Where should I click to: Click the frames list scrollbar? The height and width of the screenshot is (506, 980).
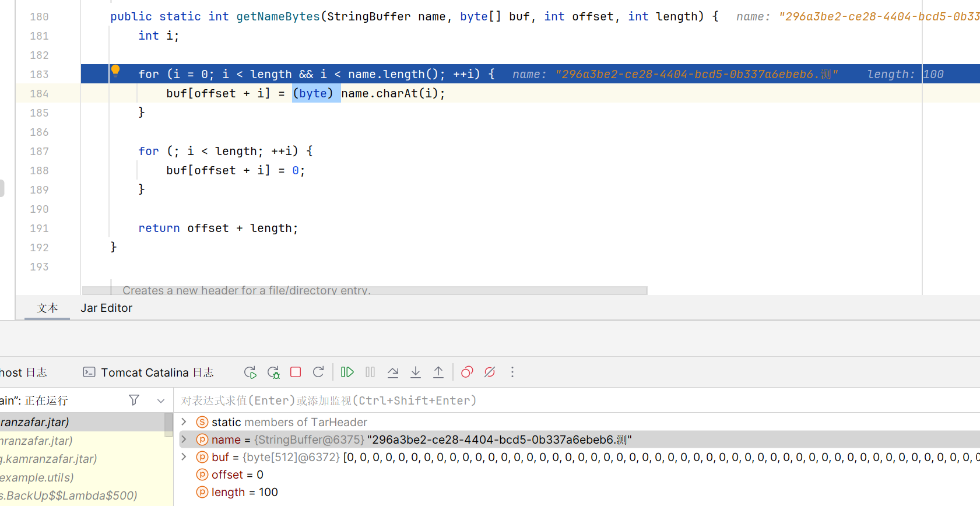click(169, 424)
